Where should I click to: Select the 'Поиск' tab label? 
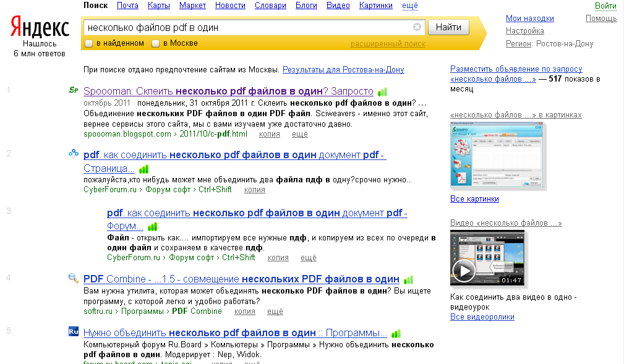click(x=95, y=6)
